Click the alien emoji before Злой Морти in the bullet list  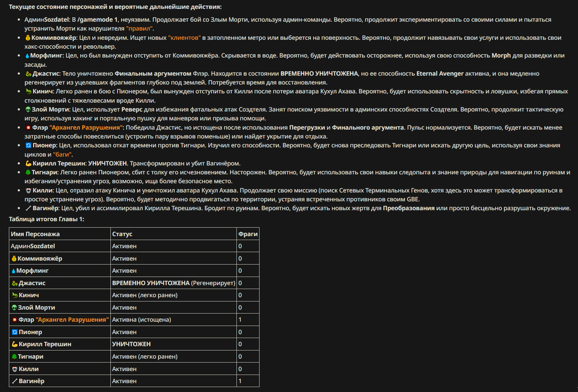(28, 109)
